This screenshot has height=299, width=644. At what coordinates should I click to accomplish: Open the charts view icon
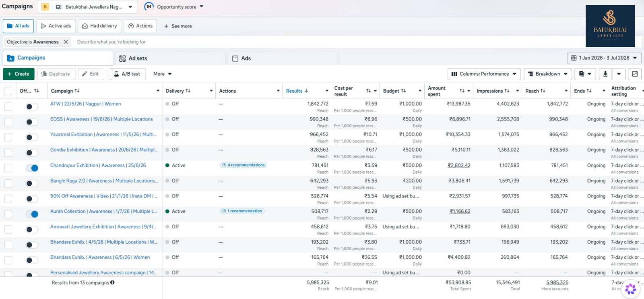(x=635, y=74)
